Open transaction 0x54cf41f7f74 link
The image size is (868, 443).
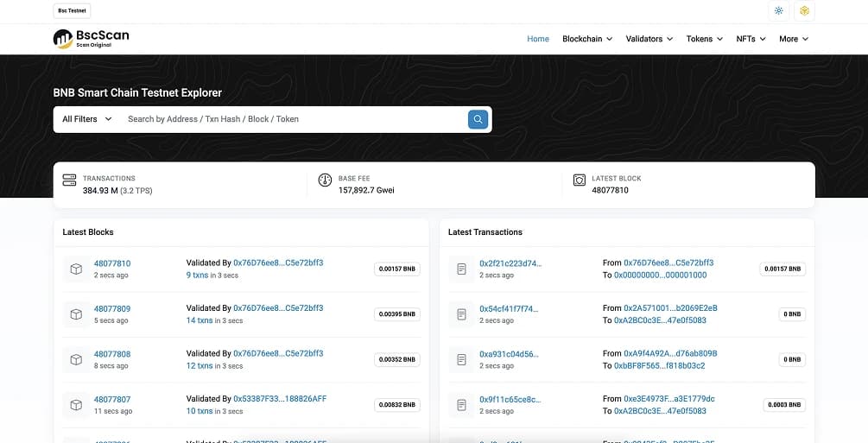(x=509, y=309)
